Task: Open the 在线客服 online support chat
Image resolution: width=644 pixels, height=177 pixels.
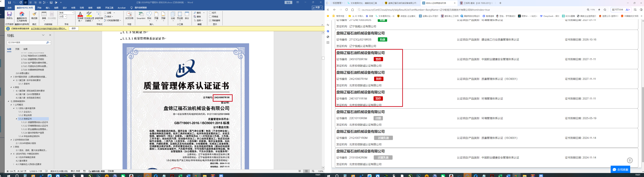Action: point(620,169)
